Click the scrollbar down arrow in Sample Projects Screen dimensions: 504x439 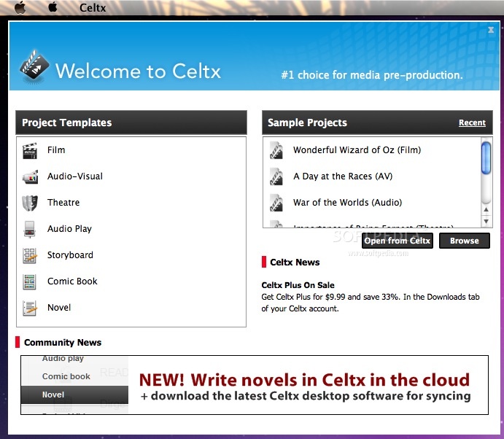pyautogui.click(x=486, y=222)
